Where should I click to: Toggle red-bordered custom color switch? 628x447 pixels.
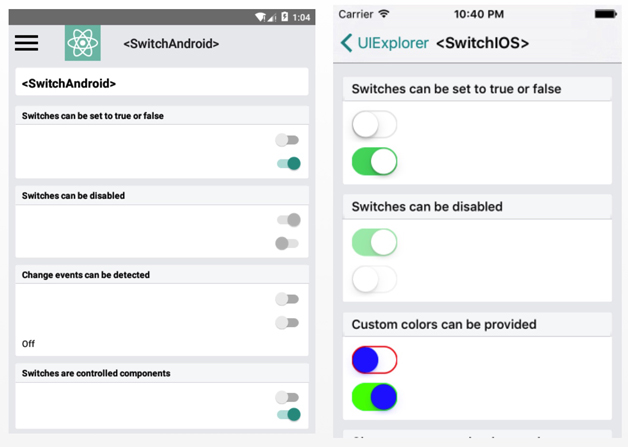point(374,359)
